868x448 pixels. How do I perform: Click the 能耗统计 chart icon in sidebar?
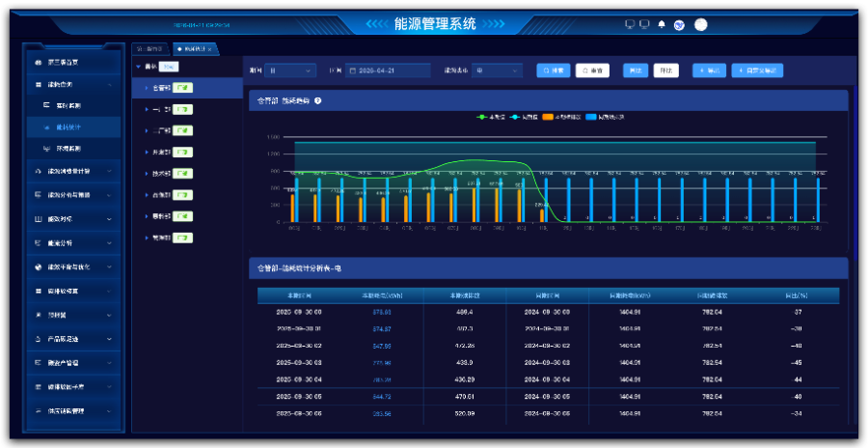pos(47,127)
